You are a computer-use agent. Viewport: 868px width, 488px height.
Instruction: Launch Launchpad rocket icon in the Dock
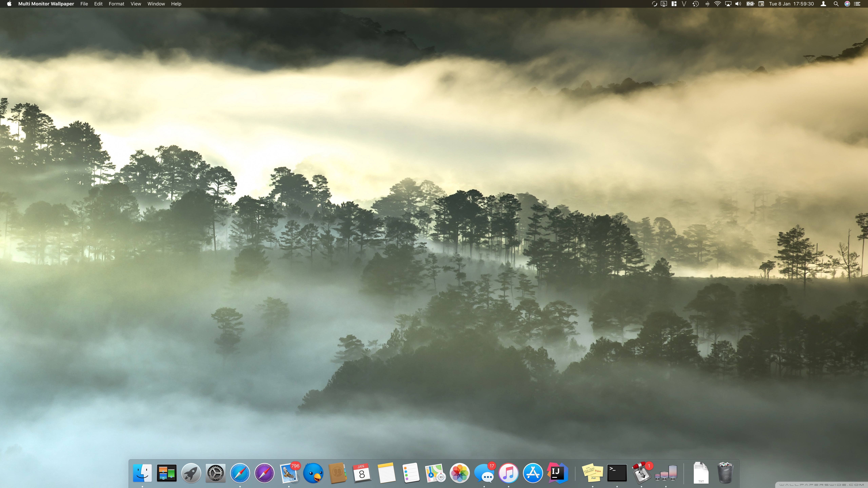coord(191,473)
